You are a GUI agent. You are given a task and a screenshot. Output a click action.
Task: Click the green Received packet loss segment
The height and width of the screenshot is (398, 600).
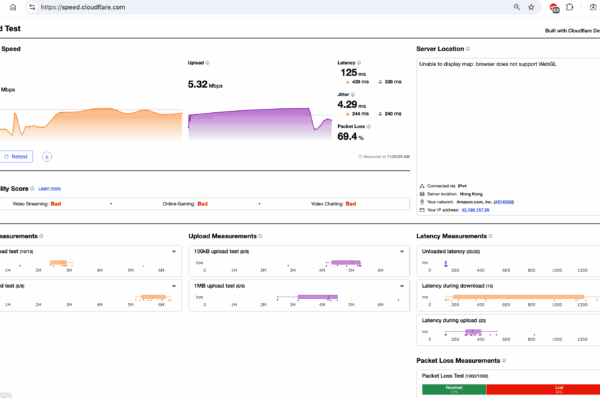454,390
